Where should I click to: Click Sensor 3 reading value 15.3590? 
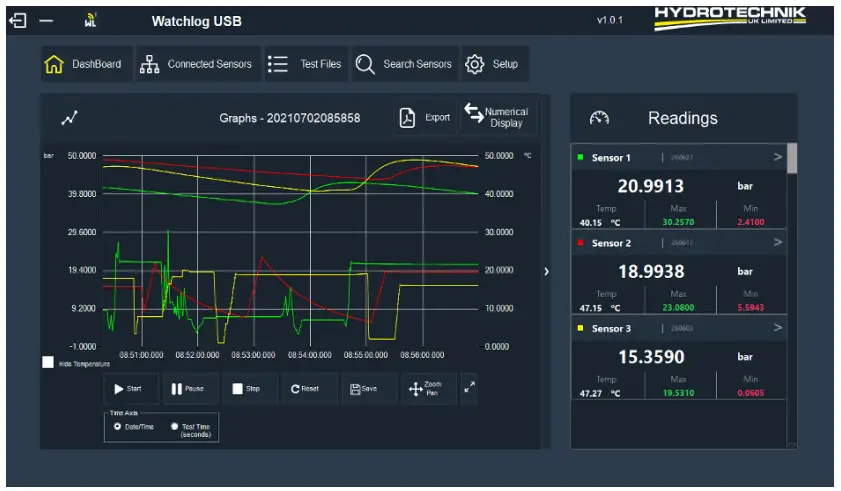pyautogui.click(x=651, y=357)
